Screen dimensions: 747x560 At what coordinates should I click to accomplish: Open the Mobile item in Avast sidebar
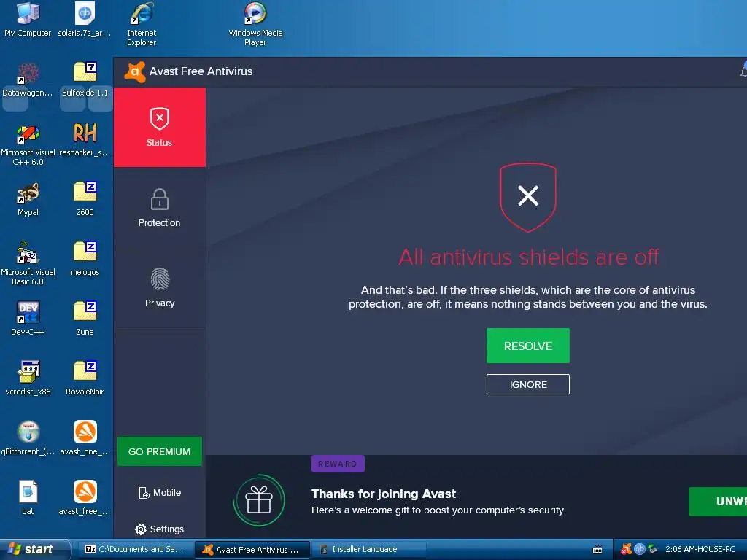pos(160,493)
